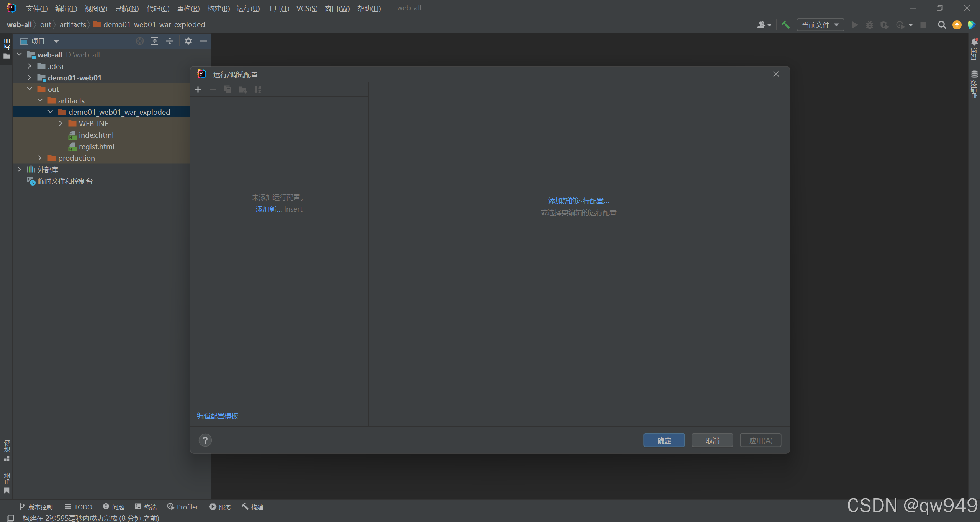This screenshot has width=980, height=522.
Task: Open the 构建(B) menu
Action: click(218, 8)
